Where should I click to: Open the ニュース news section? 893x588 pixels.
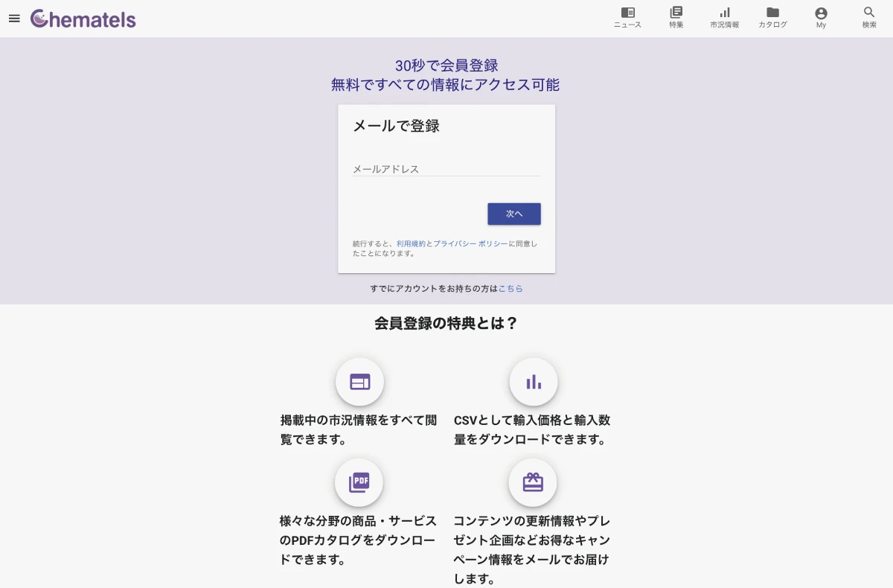coord(627,18)
